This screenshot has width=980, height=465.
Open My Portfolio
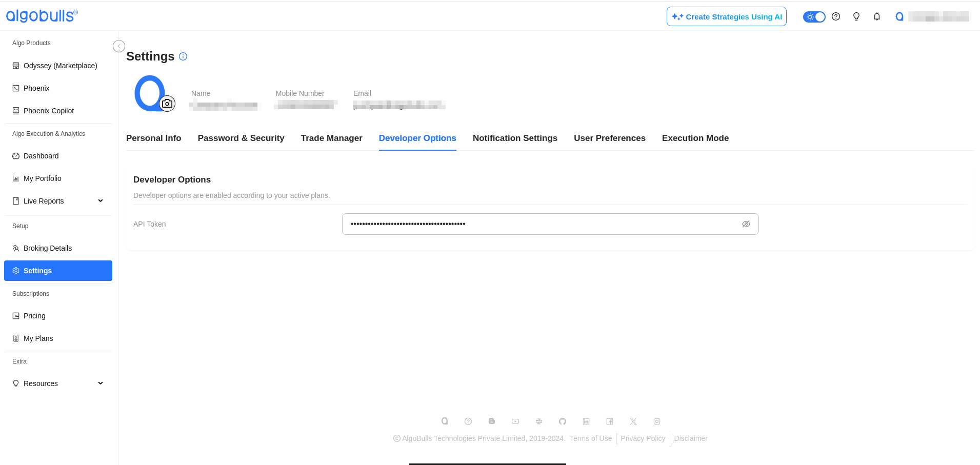coord(58,178)
